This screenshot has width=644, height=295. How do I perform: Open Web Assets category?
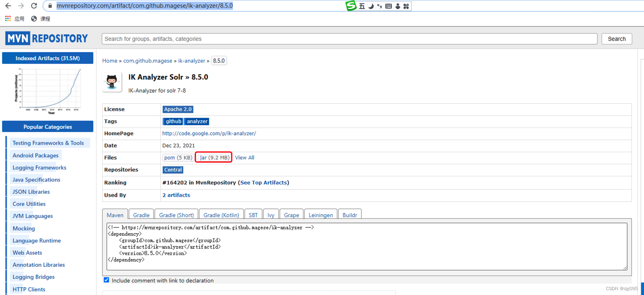27,253
